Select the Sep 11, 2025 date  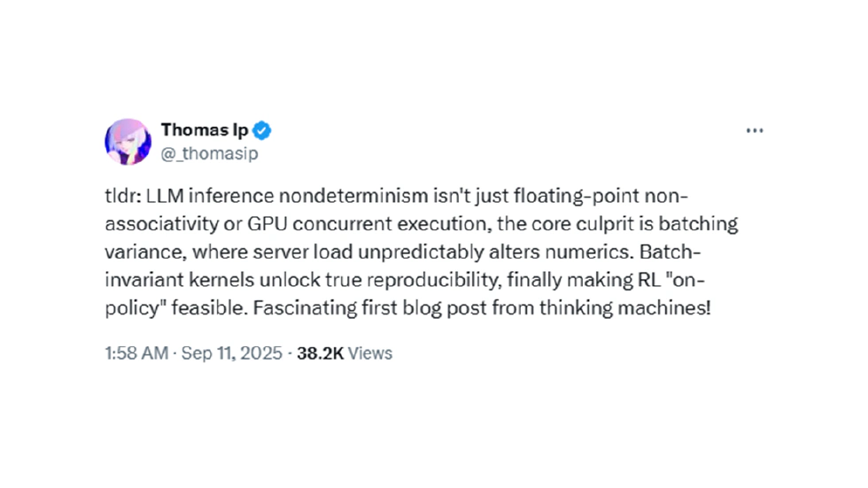point(232,352)
